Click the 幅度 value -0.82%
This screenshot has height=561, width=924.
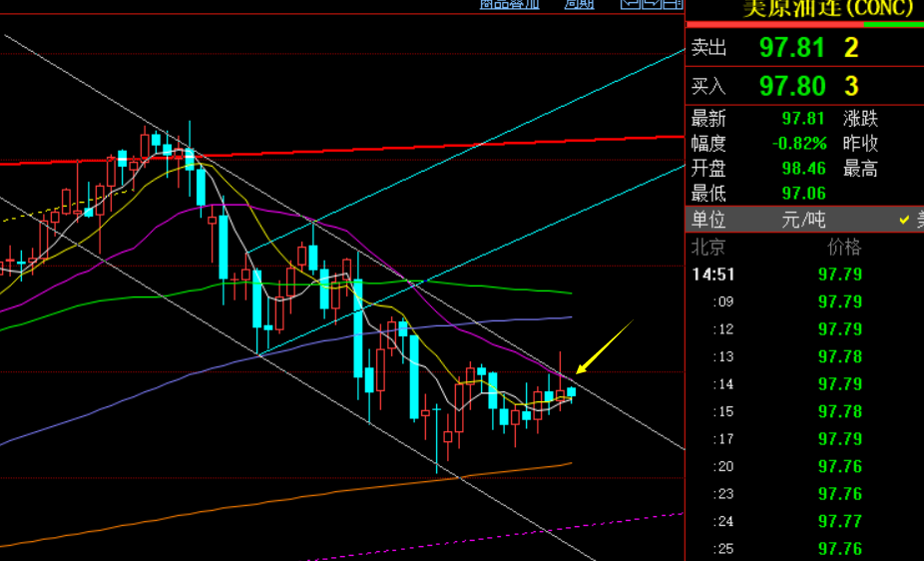pyautogui.click(x=799, y=144)
